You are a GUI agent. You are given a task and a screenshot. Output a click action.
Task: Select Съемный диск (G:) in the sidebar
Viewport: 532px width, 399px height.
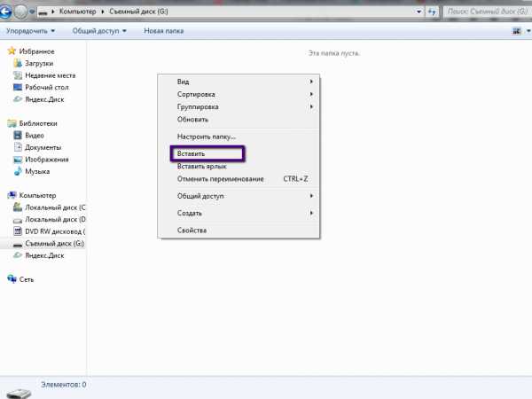pyautogui.click(x=55, y=244)
